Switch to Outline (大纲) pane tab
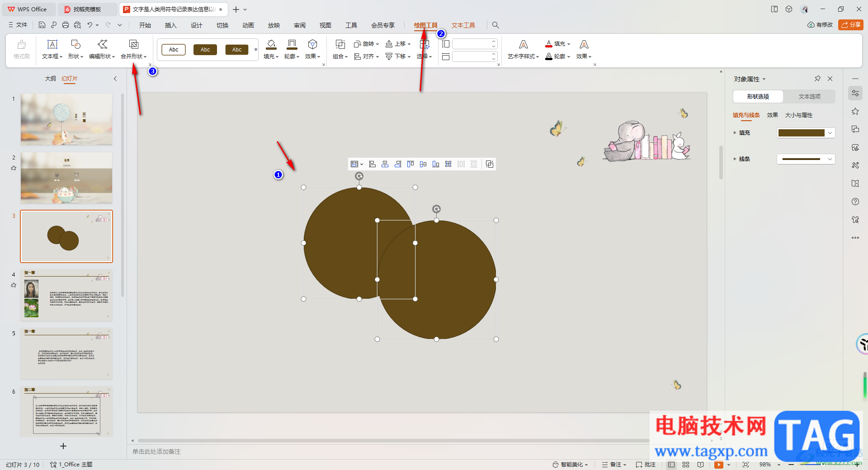Image resolution: width=868 pixels, height=470 pixels. (50, 79)
